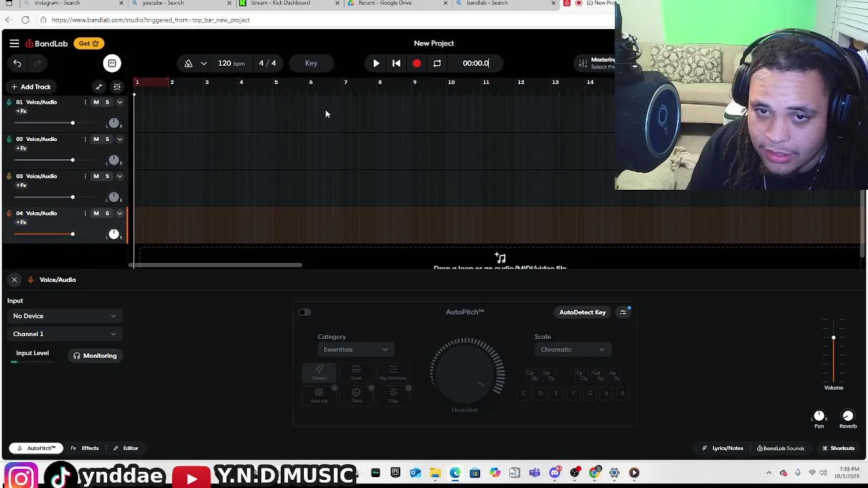
Task: Open AutoPitch advanced settings sliders icon
Action: click(x=623, y=312)
